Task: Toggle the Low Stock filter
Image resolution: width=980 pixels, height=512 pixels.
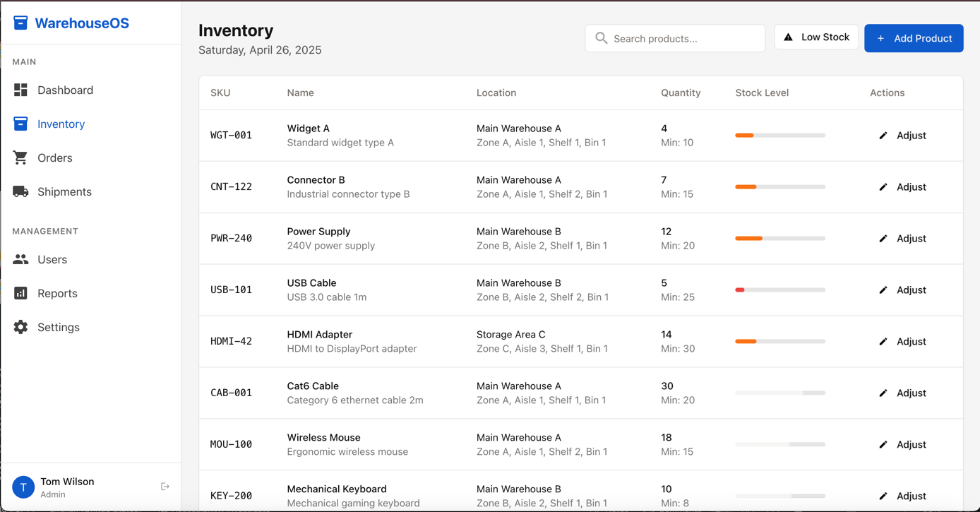Action: click(816, 37)
